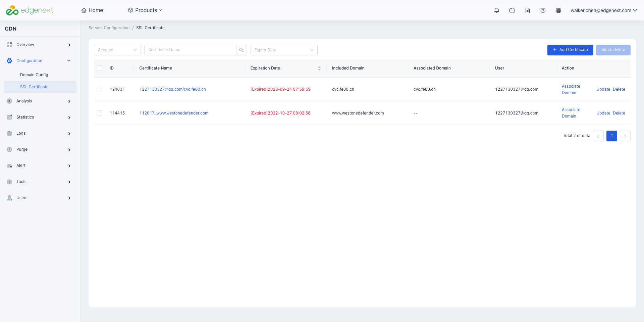Viewport: 644px width, 322px height.
Task: Click the included domain www.westonedefender.com
Action: tap(358, 113)
